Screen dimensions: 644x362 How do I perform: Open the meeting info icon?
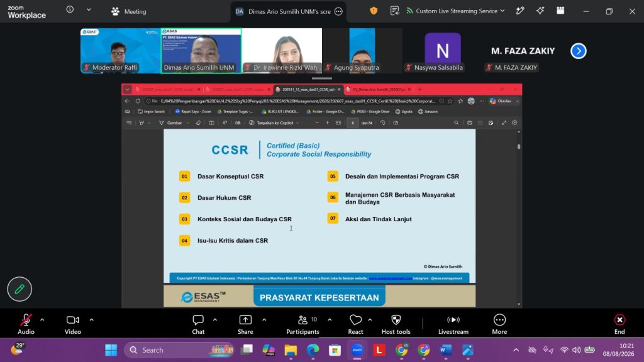tap(70, 9)
